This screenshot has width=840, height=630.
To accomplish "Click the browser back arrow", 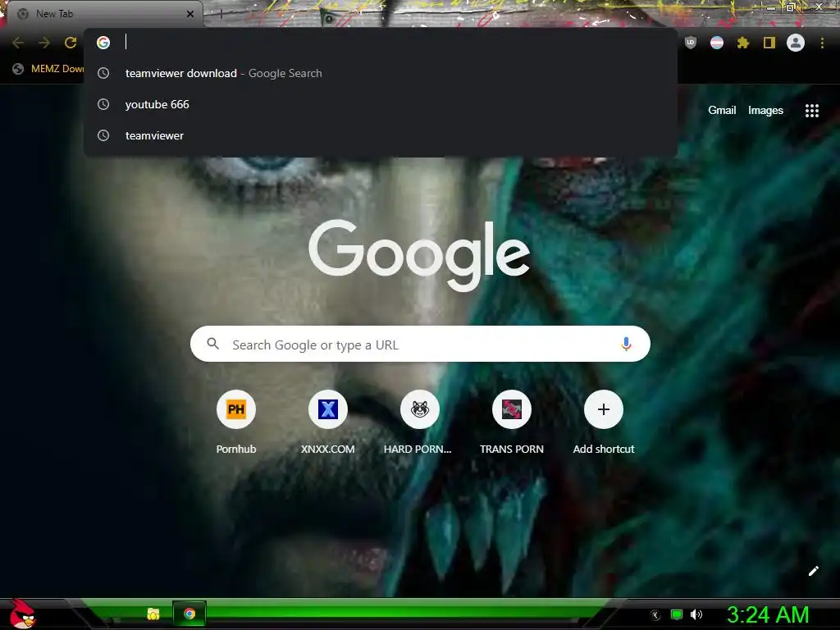I will click(18, 43).
